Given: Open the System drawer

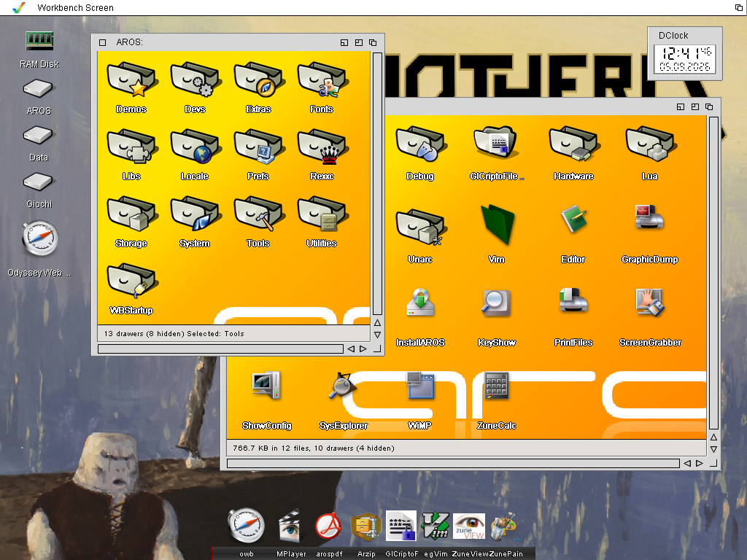Looking at the screenshot, I should [x=195, y=214].
